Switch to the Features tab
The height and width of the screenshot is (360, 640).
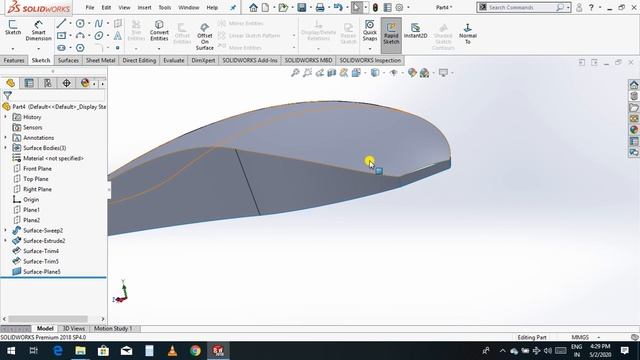point(14,60)
